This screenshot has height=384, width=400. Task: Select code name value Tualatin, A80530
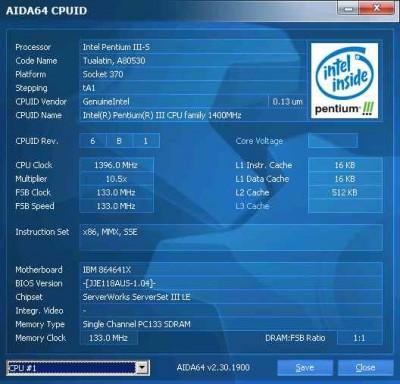(x=114, y=61)
